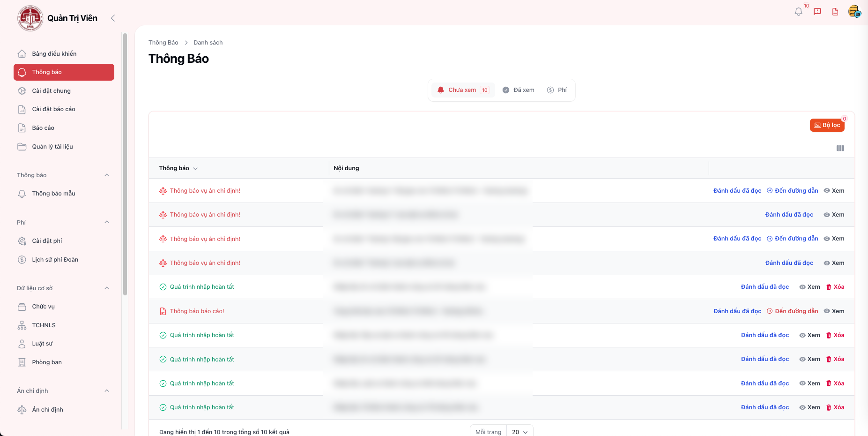This screenshot has width=868, height=436.
Task: Mark the first notification as read
Action: 737,191
